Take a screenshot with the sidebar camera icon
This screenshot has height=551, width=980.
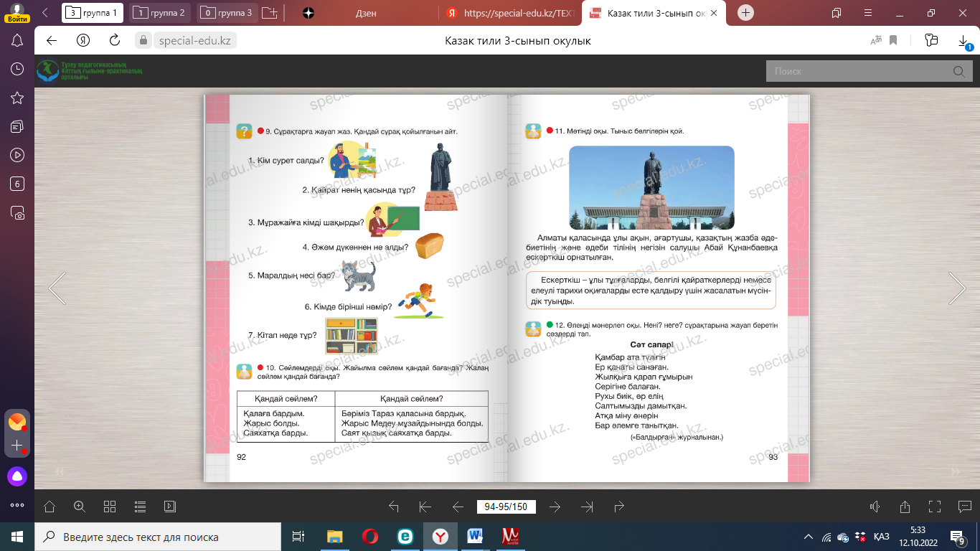tap(18, 212)
